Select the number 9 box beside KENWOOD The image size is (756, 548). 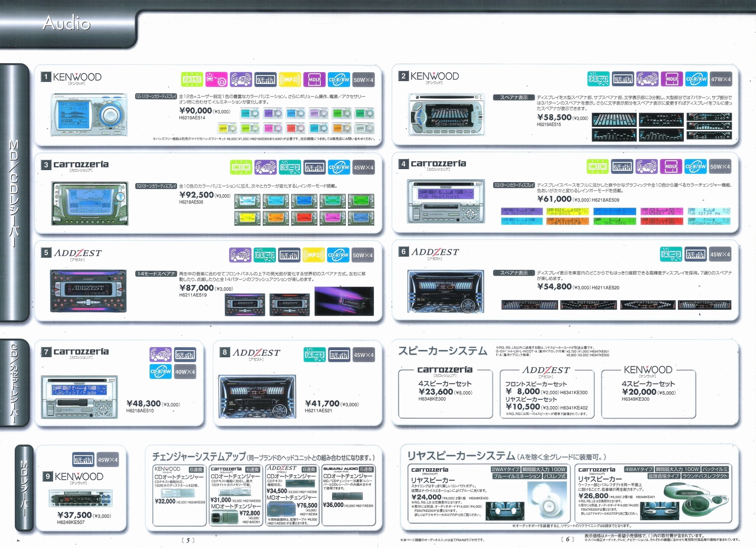(x=47, y=476)
